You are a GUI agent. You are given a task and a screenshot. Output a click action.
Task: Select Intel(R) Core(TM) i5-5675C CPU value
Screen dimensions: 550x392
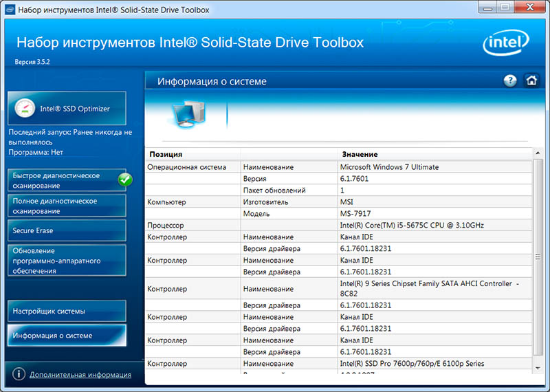(435, 225)
